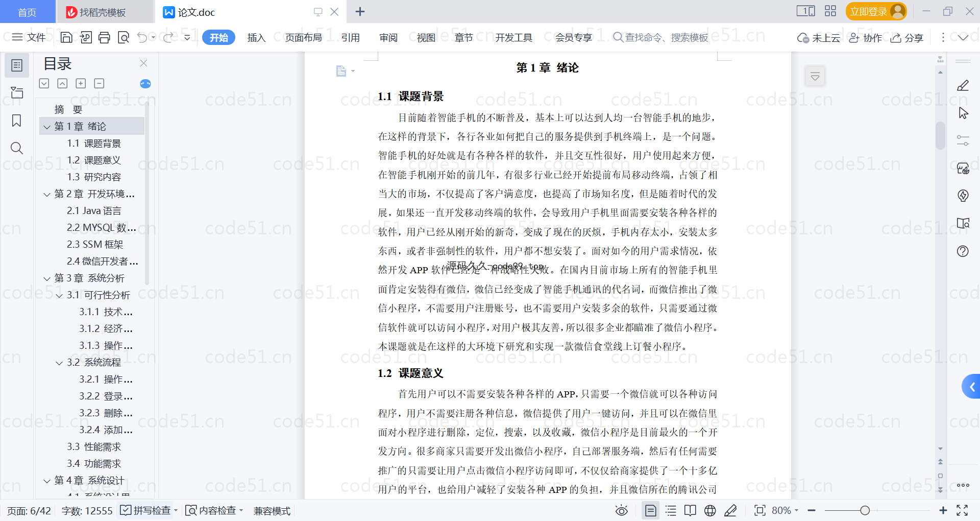Switch to reading view icon in status bar
Viewport: 980px width, 521px height.
pos(690,510)
